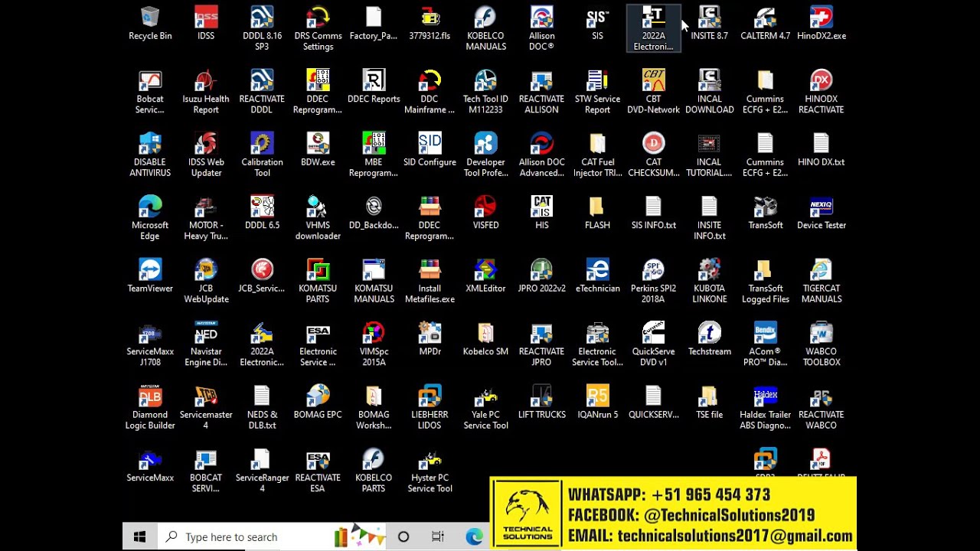The height and width of the screenshot is (551, 980).
Task: Click the eTechnician icon
Action: point(597,276)
